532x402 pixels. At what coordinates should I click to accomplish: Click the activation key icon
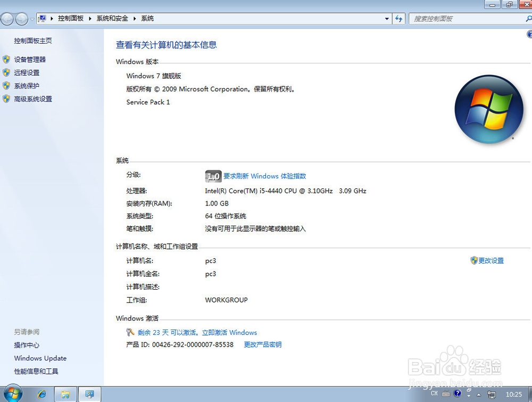coord(130,332)
